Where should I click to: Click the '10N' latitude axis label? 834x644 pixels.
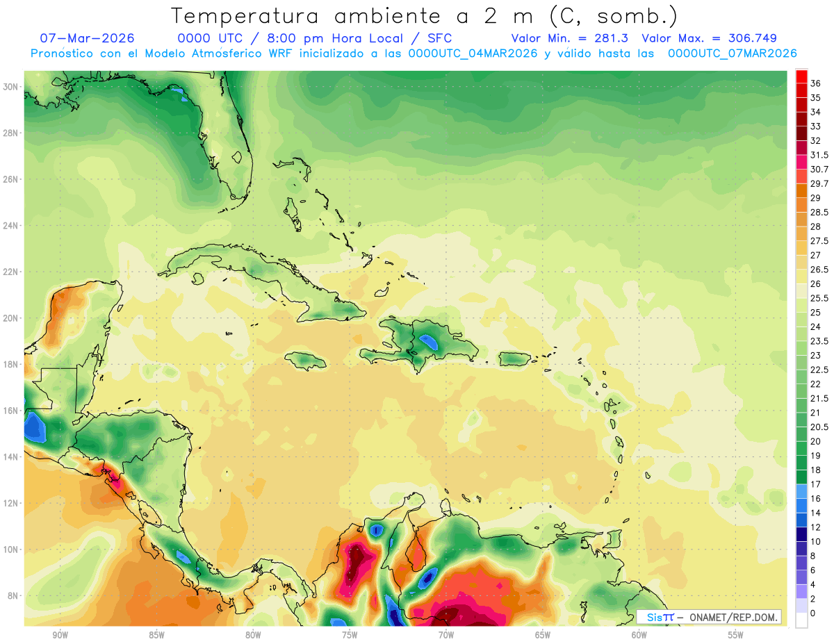click(10, 550)
